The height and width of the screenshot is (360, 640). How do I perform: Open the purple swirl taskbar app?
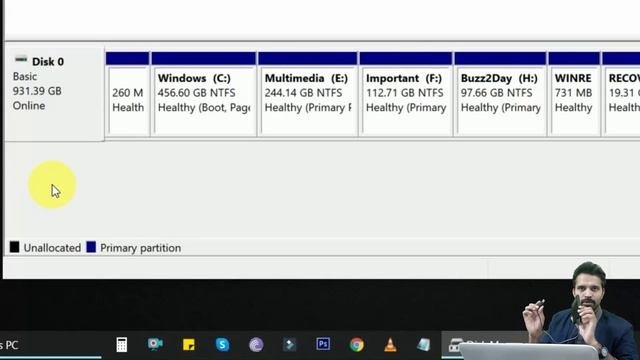click(256, 345)
